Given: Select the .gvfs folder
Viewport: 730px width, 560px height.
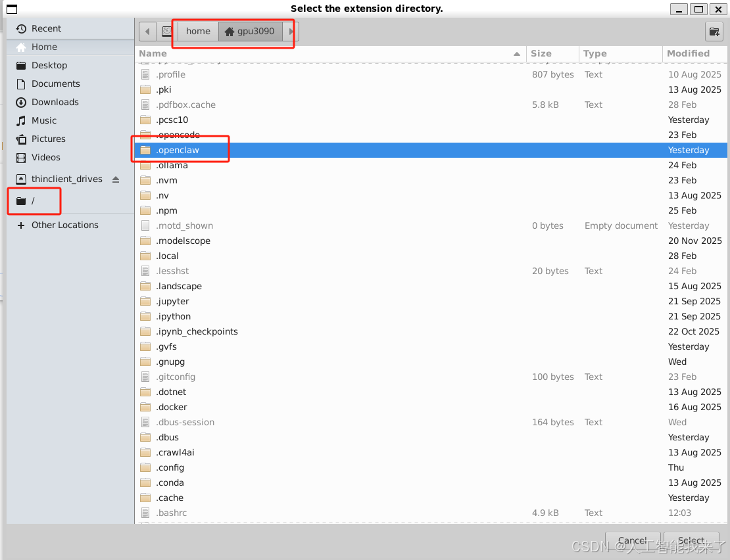Looking at the screenshot, I should [431, 346].
